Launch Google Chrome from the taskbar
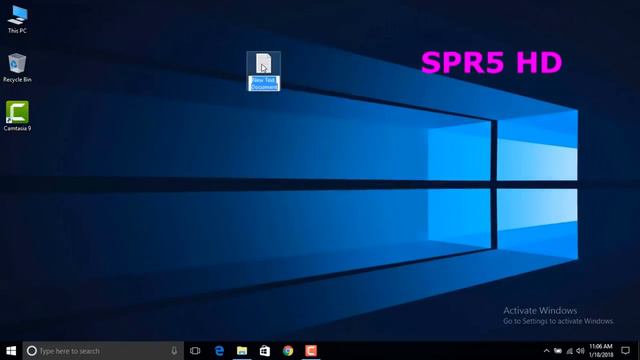 (288, 351)
